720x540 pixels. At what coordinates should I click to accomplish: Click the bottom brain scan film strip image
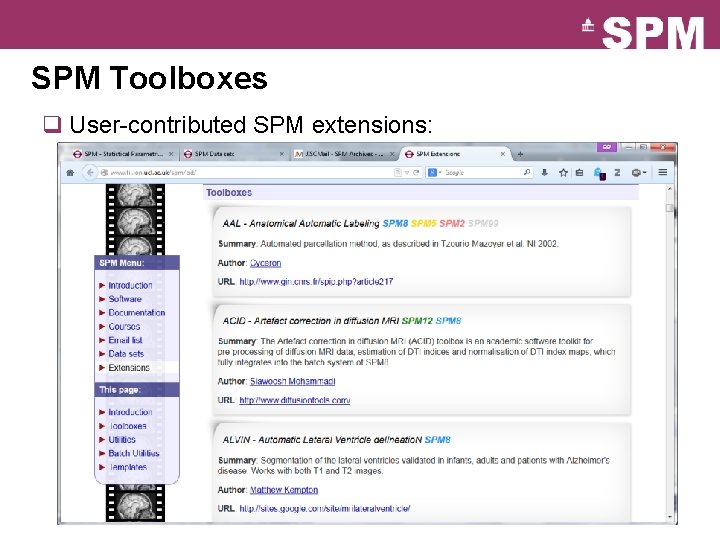tap(135, 507)
